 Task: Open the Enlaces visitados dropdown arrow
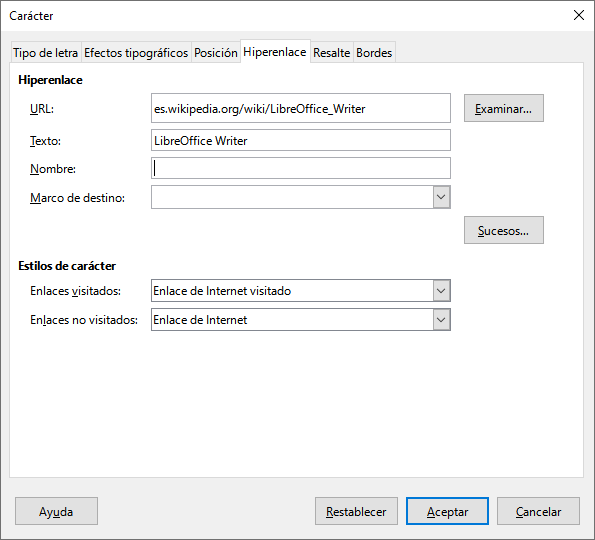pos(441,291)
